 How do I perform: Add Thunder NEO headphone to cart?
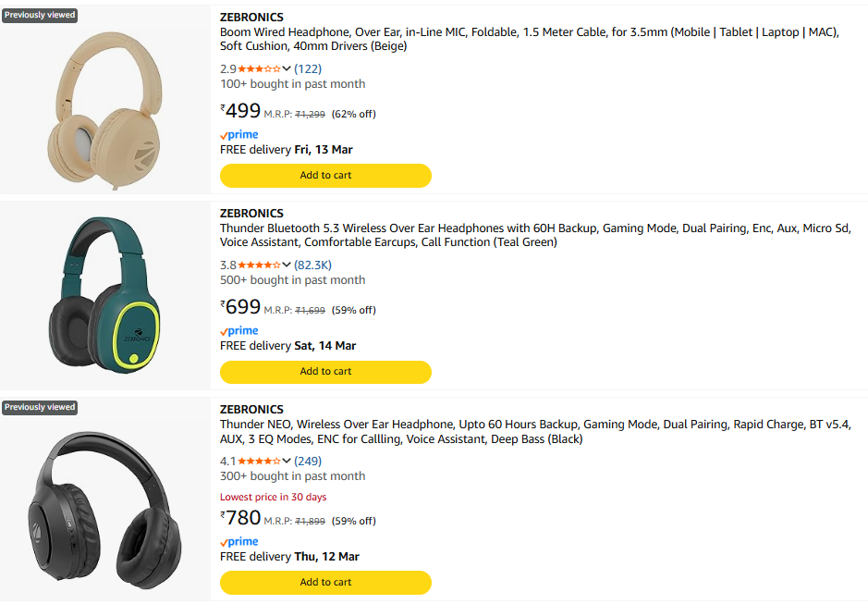pyautogui.click(x=325, y=582)
